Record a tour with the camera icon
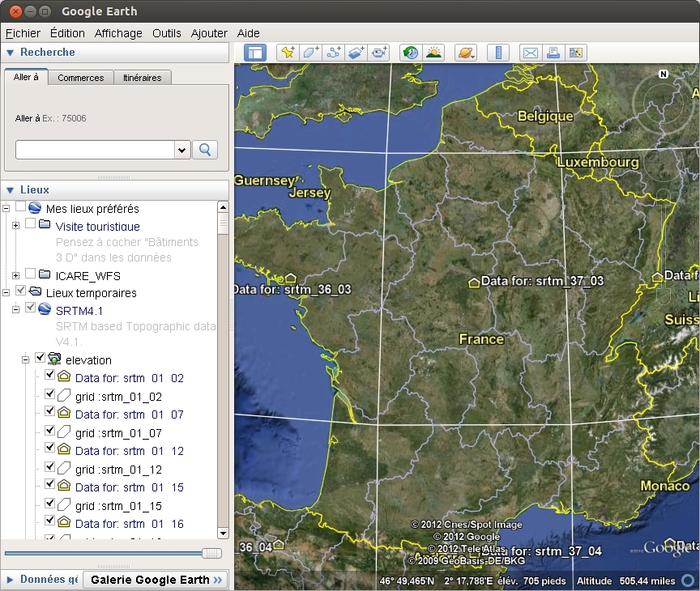 pyautogui.click(x=379, y=53)
